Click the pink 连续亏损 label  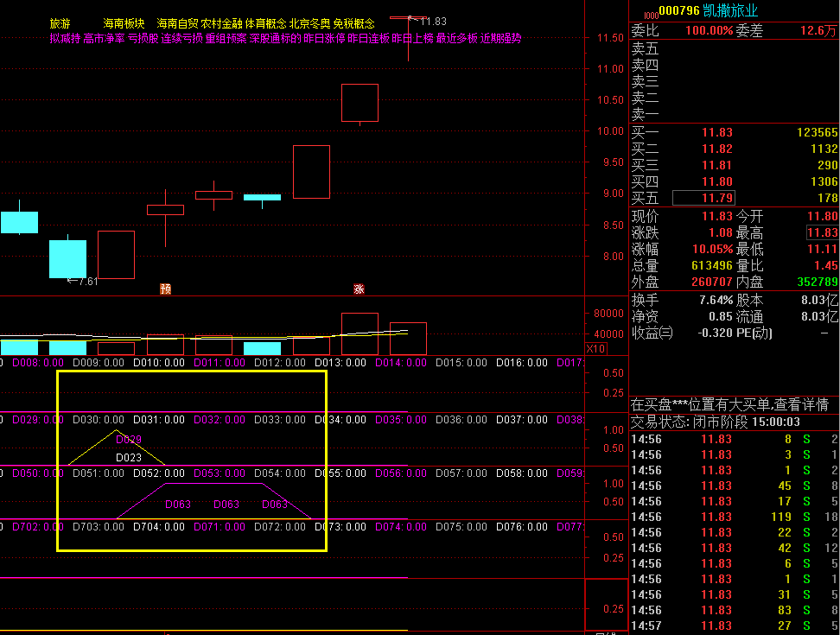point(182,39)
